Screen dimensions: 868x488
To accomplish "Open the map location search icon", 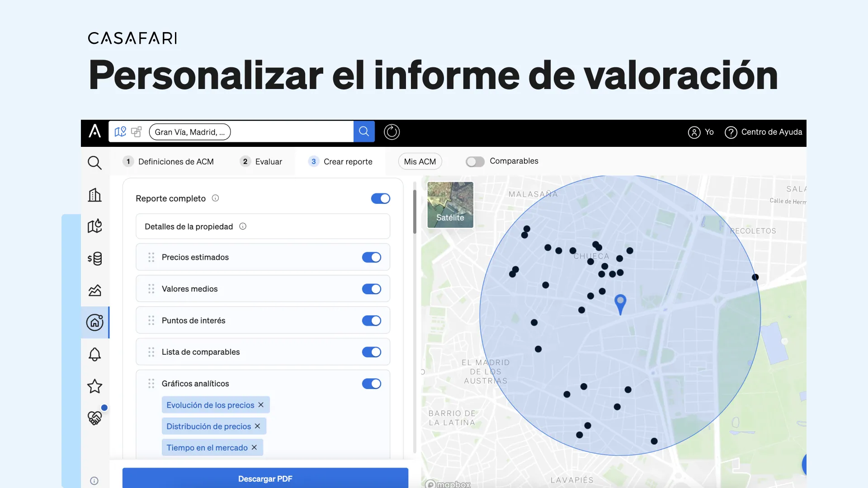I will pyautogui.click(x=120, y=131).
